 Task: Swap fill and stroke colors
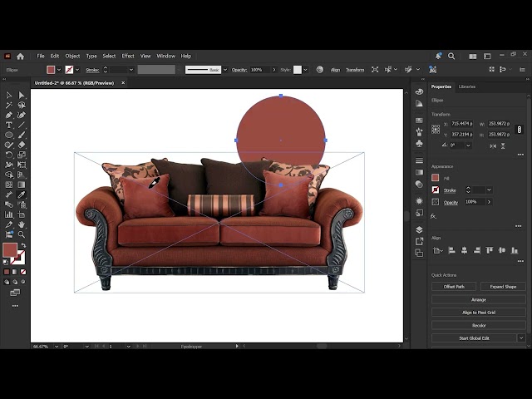23,245
